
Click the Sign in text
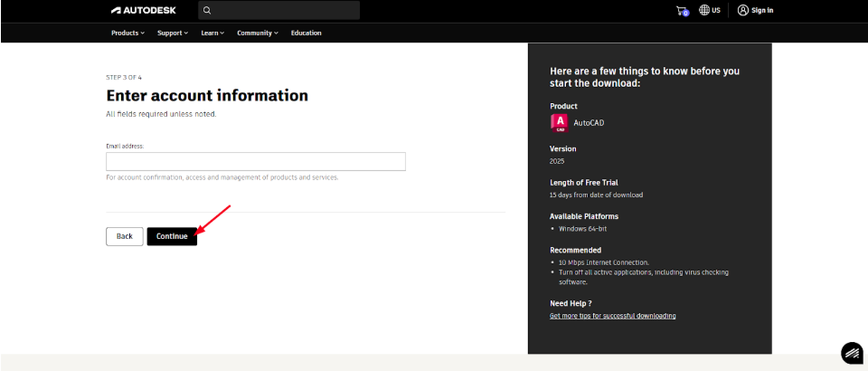point(762,10)
